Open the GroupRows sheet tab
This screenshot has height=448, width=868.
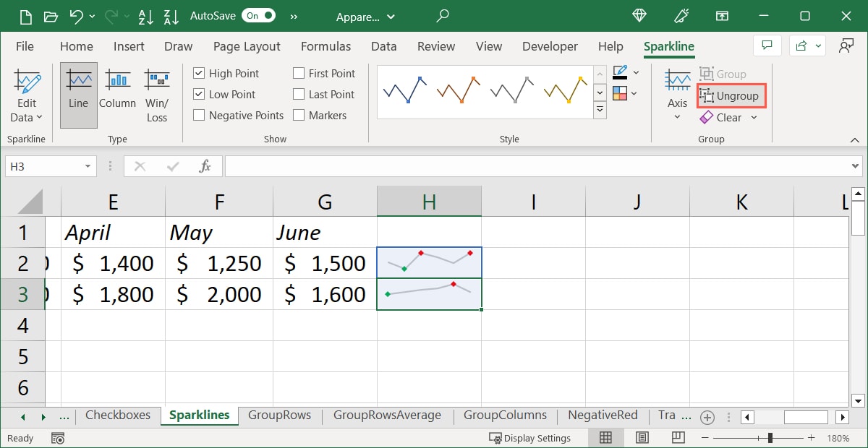pos(281,415)
